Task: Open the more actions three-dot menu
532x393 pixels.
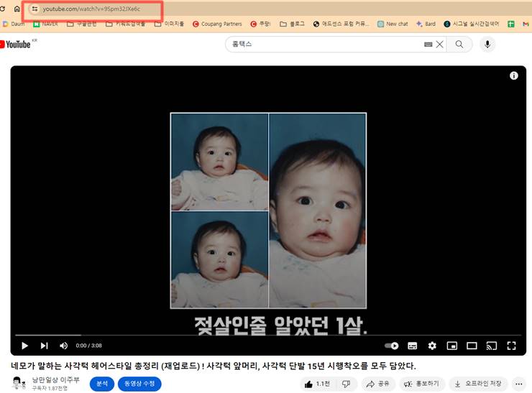Action: pyautogui.click(x=519, y=384)
